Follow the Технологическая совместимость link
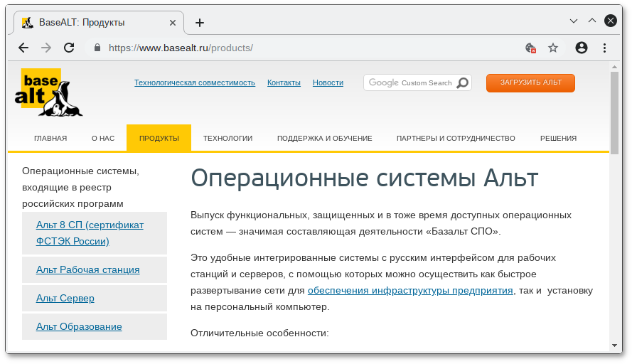The height and width of the screenshot is (364, 632). pyautogui.click(x=195, y=82)
